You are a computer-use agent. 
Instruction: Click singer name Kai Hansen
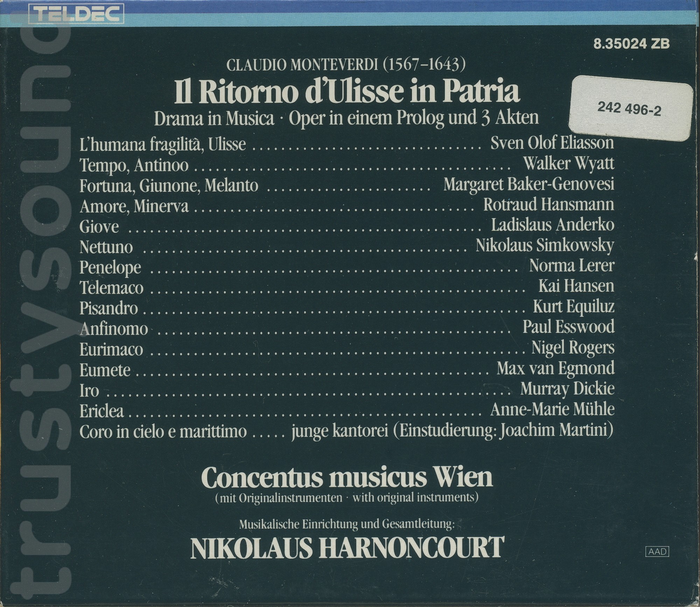(576, 286)
